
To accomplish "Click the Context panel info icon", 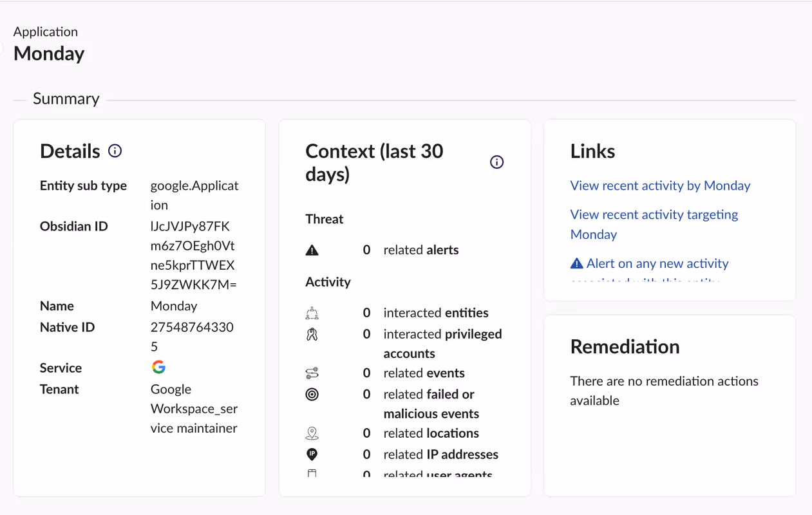I will coord(496,162).
